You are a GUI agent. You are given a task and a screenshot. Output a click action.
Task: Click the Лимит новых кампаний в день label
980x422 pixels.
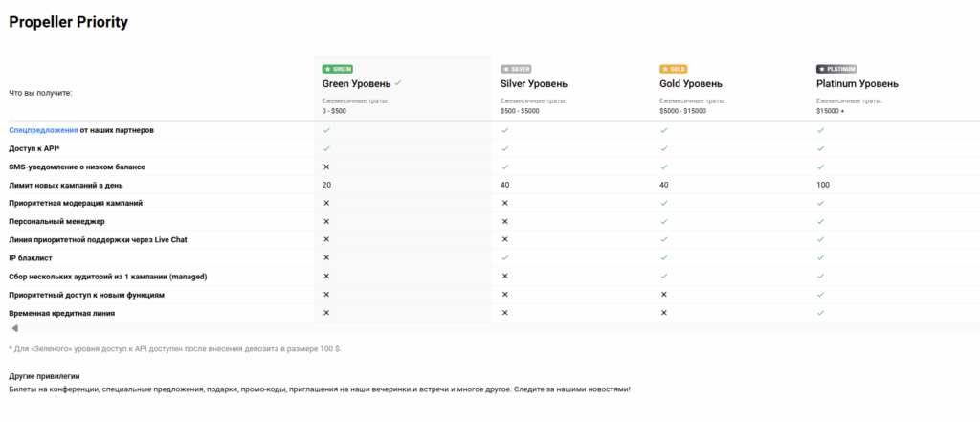[66, 185]
